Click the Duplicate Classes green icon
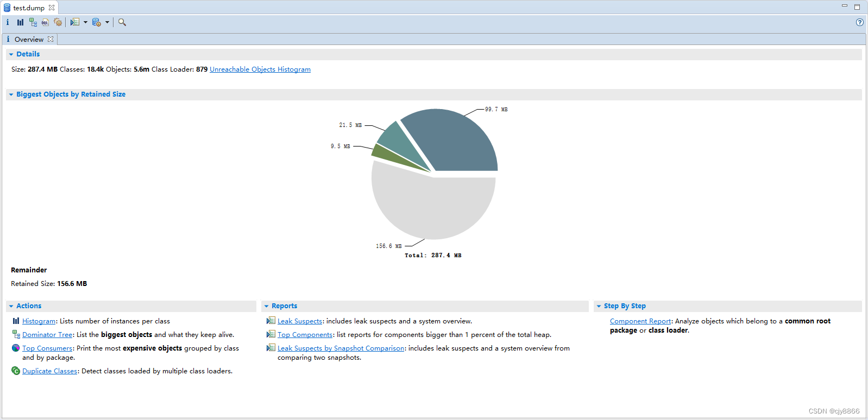Screen dimensions: 868x420 16,371
